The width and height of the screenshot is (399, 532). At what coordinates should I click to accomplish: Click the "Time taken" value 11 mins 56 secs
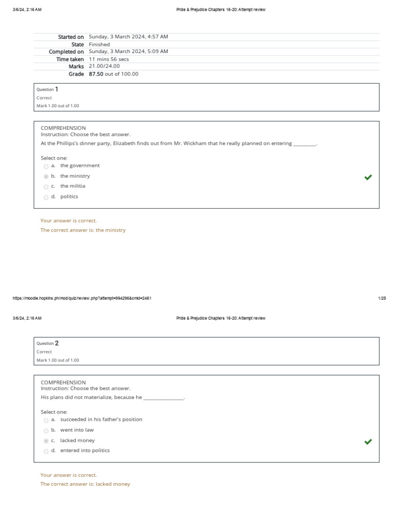pos(109,59)
